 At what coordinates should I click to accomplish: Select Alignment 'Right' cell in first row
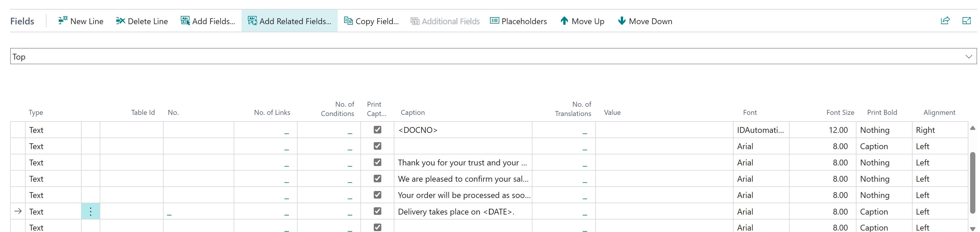point(939,130)
